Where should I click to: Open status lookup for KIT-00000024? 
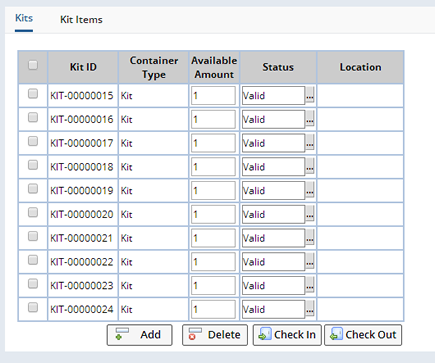tap(310, 309)
